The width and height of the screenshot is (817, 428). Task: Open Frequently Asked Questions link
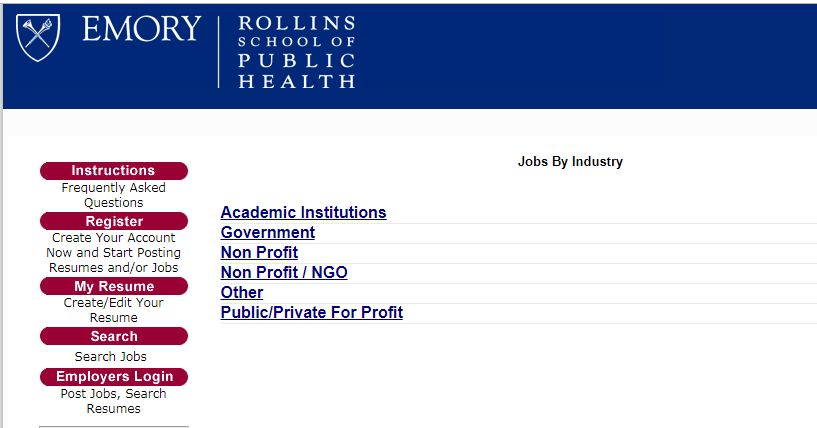pyautogui.click(x=113, y=195)
